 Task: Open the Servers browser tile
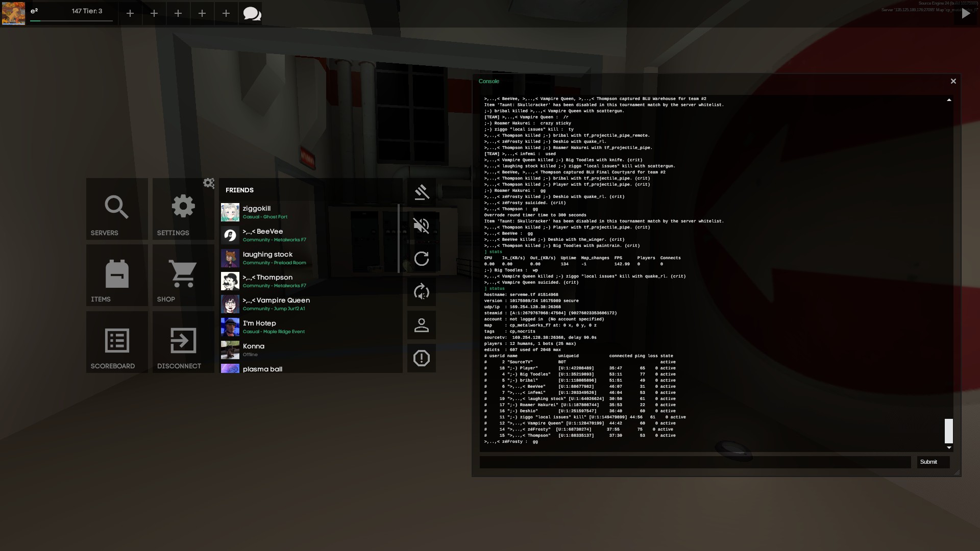[117, 209]
